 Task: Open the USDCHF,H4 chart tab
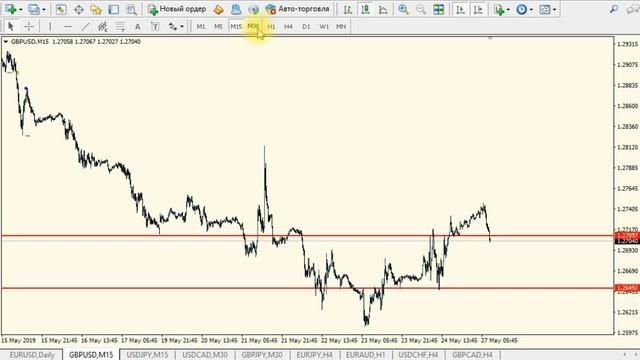(418, 355)
